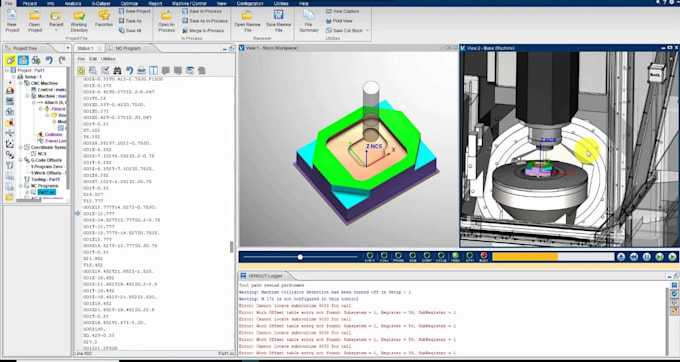Image resolution: width=680 pixels, height=362 pixels.
Task: Click the Save Project button
Action: click(134, 11)
